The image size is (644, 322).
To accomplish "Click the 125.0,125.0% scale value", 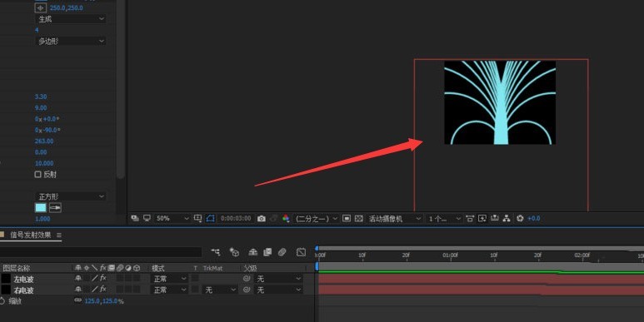I will click(x=104, y=301).
